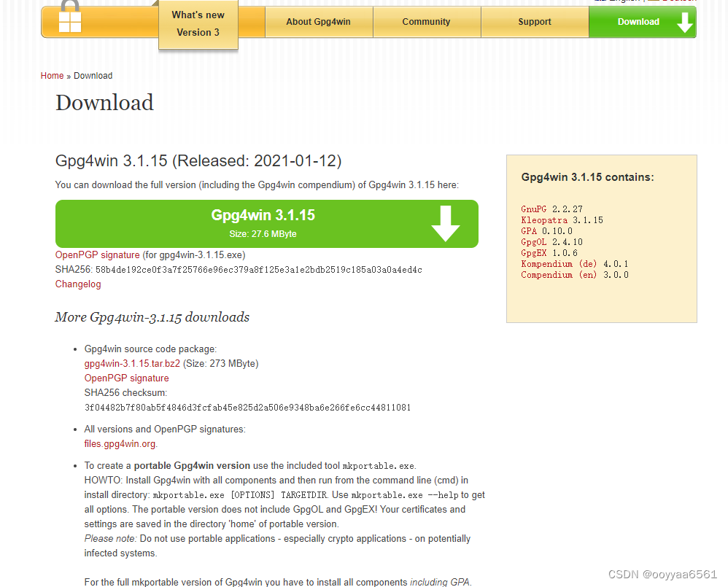Open the Changelog link
728x587 pixels.
pos(78,284)
